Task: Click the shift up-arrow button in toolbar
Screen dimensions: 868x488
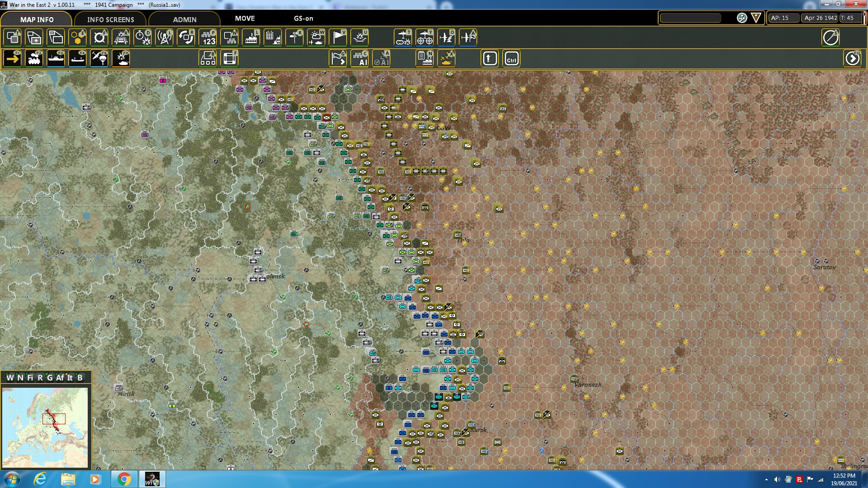Action: (489, 58)
